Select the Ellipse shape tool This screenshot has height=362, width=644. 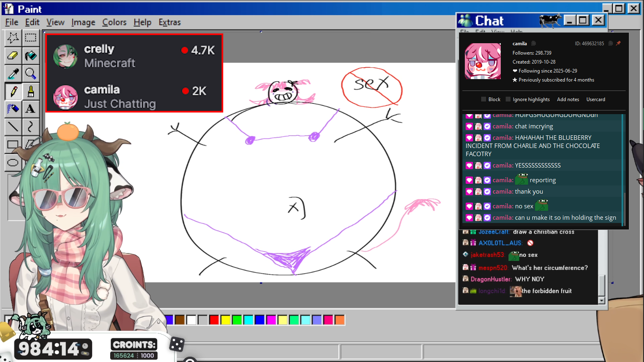(x=13, y=163)
